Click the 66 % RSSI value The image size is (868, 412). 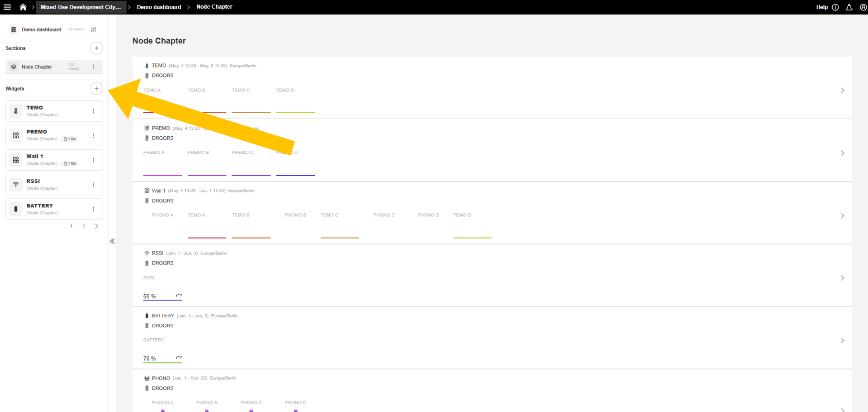(149, 297)
